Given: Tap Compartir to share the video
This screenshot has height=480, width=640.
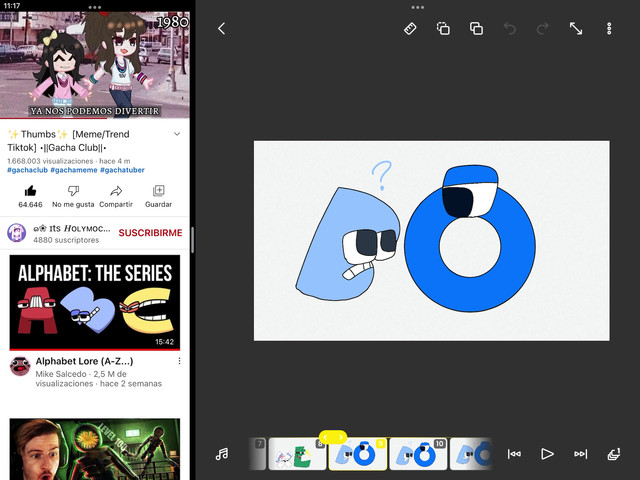Looking at the screenshot, I should point(116,196).
